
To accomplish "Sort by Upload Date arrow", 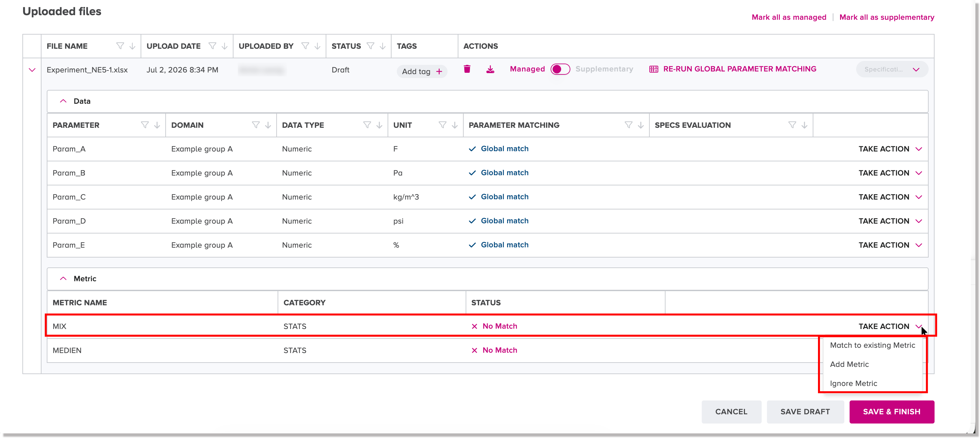I will pos(225,46).
